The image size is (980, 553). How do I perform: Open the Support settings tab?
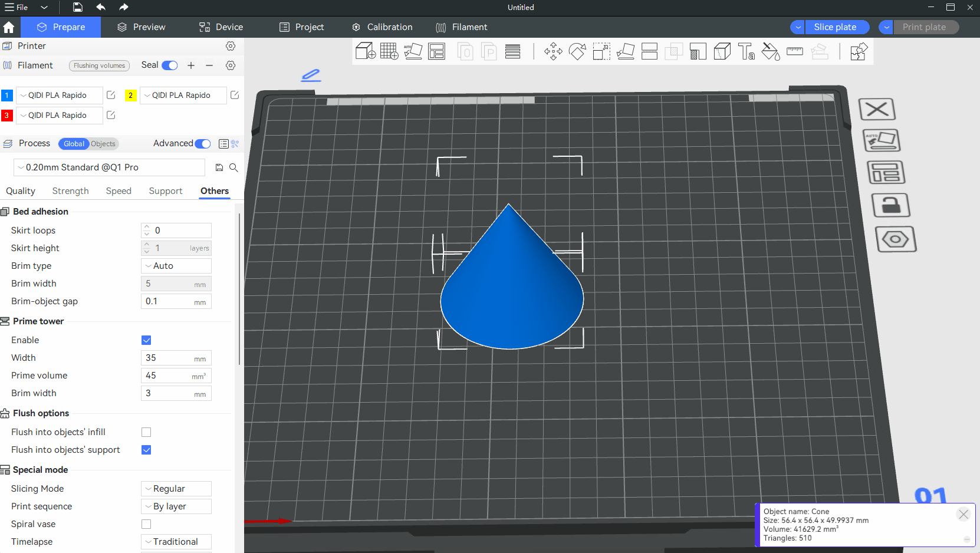click(x=166, y=191)
